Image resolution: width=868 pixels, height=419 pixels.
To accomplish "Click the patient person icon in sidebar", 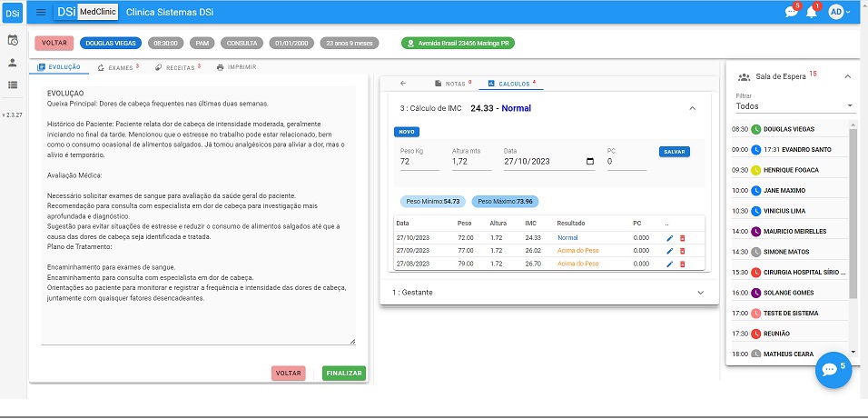I will point(13,63).
